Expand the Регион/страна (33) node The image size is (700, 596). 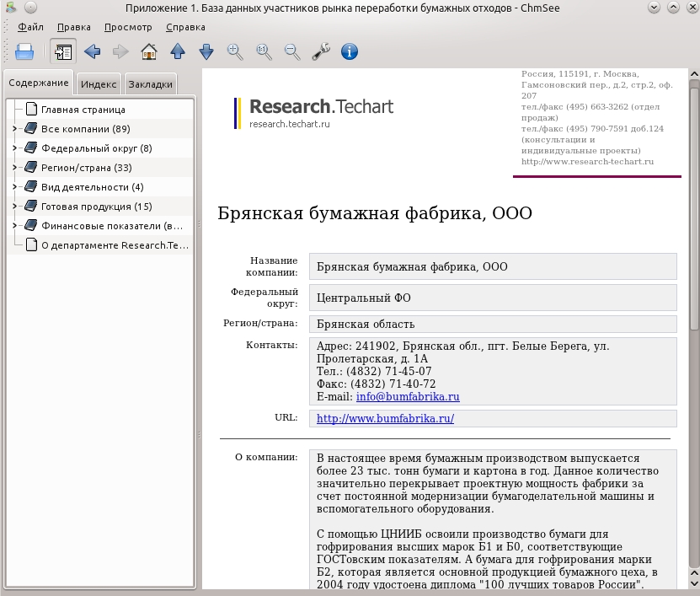(14, 168)
